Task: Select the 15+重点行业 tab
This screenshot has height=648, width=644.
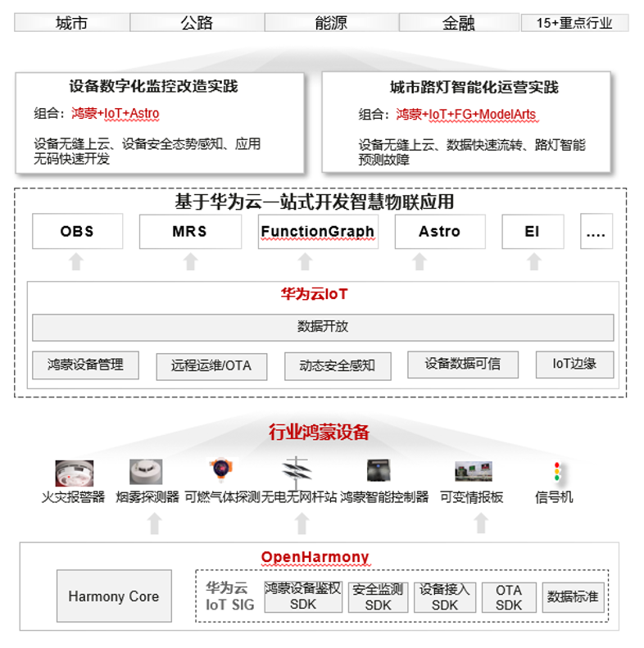Action: [574, 22]
